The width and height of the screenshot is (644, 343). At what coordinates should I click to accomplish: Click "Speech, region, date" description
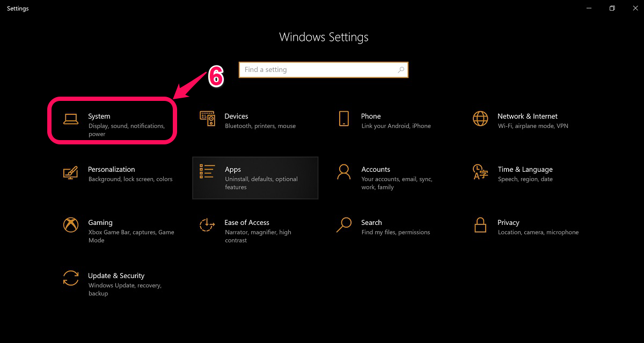[x=525, y=179]
